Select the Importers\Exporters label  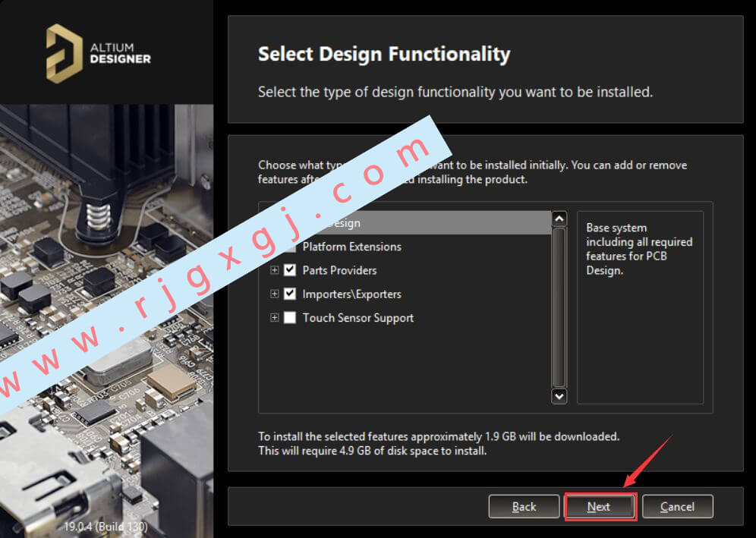[x=352, y=294]
